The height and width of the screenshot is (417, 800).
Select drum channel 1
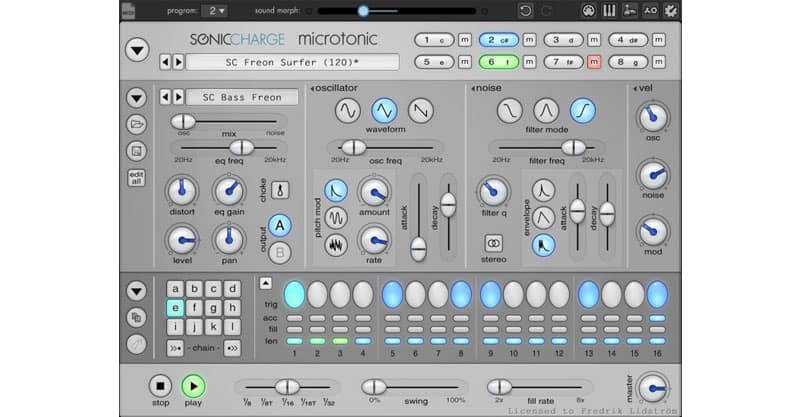[x=434, y=40]
